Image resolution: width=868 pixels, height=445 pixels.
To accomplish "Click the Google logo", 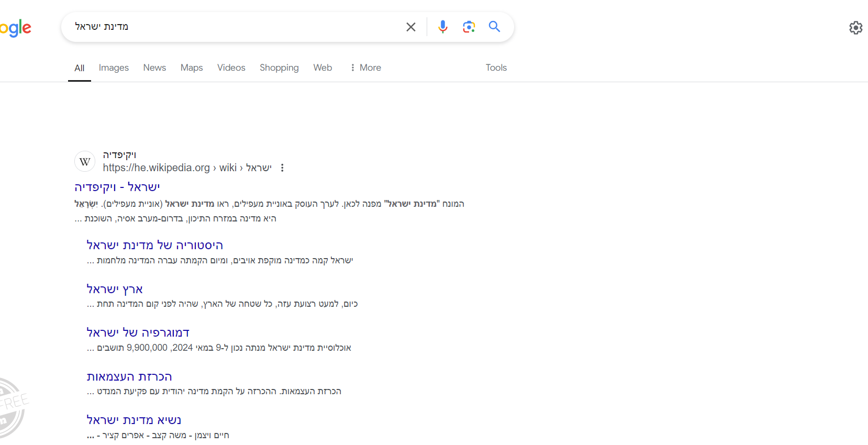I will (x=16, y=28).
